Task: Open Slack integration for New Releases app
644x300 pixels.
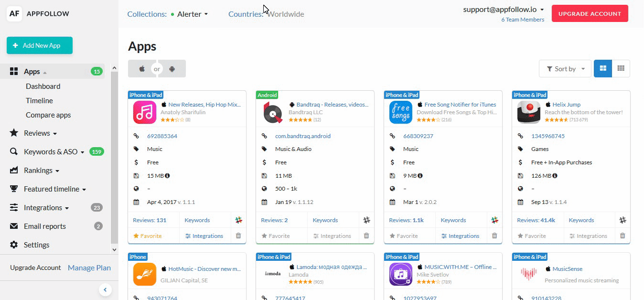Action: pyautogui.click(x=239, y=220)
